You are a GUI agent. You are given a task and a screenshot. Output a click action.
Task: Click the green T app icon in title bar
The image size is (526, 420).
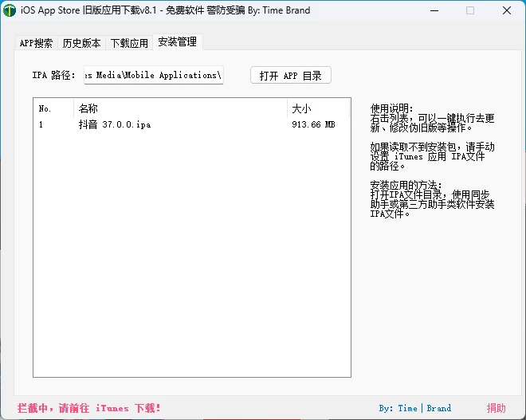[10, 10]
